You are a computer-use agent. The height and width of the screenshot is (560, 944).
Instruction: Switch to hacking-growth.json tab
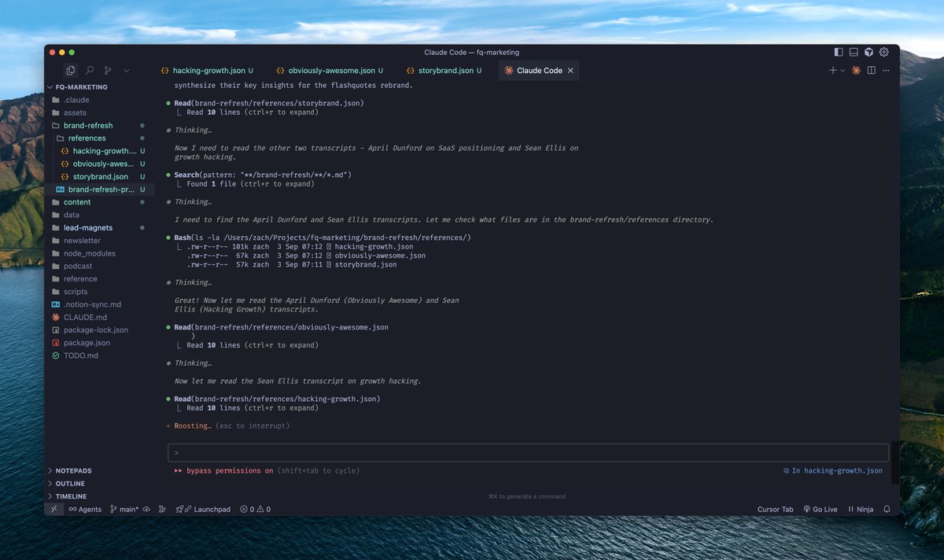pos(208,70)
